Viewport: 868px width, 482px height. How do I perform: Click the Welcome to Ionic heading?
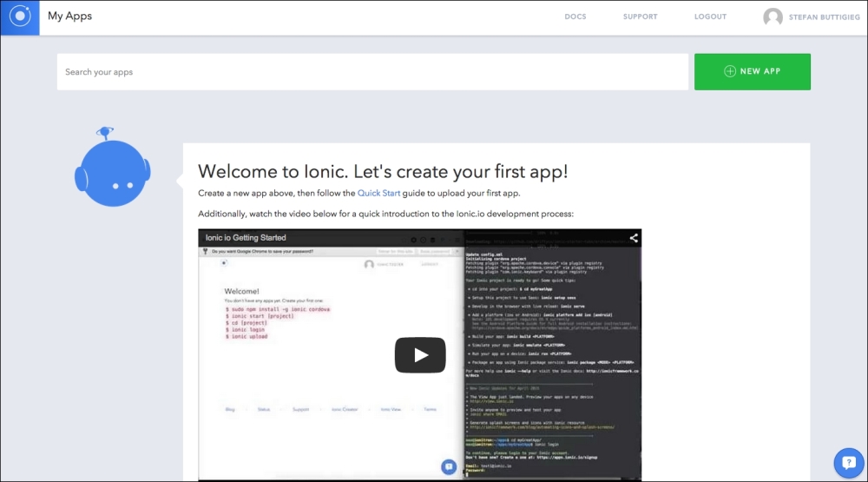(383, 171)
